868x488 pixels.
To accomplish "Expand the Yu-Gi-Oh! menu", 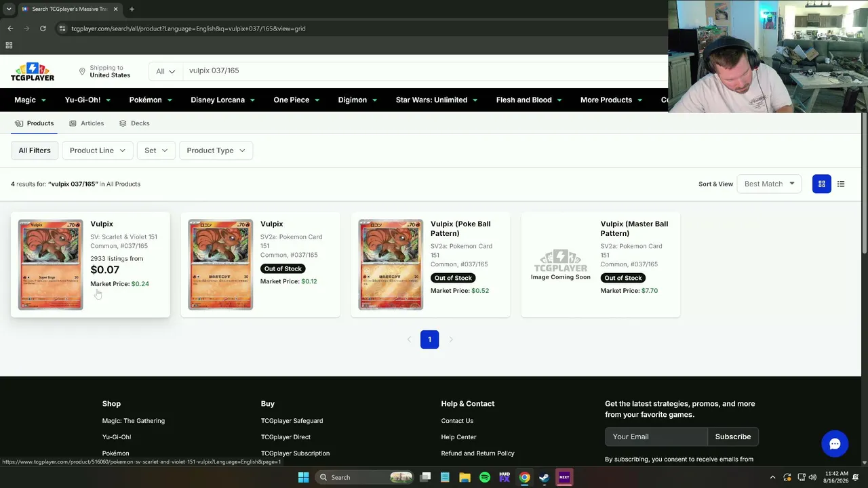I will pyautogui.click(x=88, y=100).
